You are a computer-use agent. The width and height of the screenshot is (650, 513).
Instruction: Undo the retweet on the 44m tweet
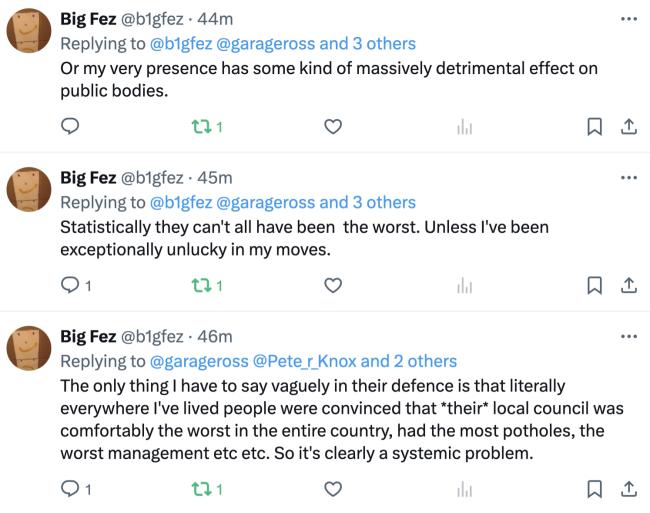(x=201, y=126)
